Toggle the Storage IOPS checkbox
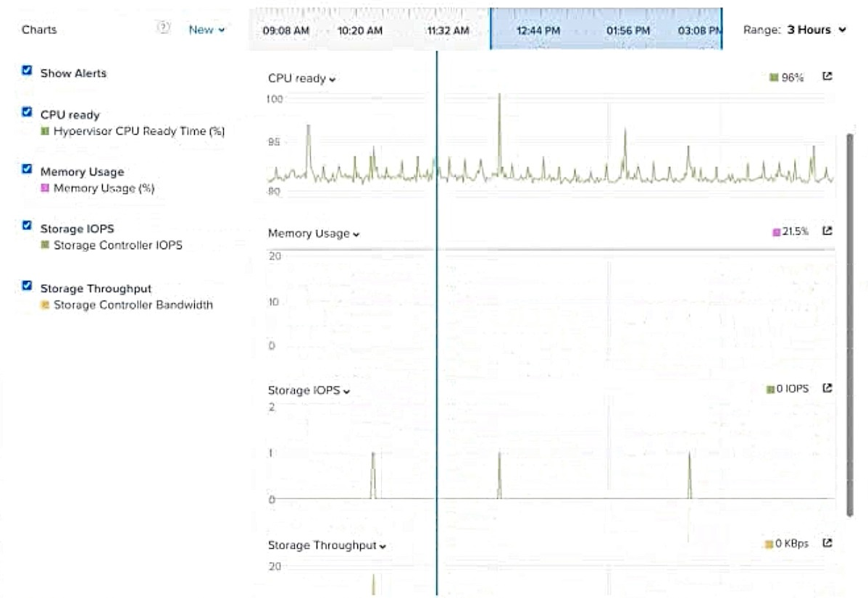This screenshot has height=598, width=868. tap(27, 226)
